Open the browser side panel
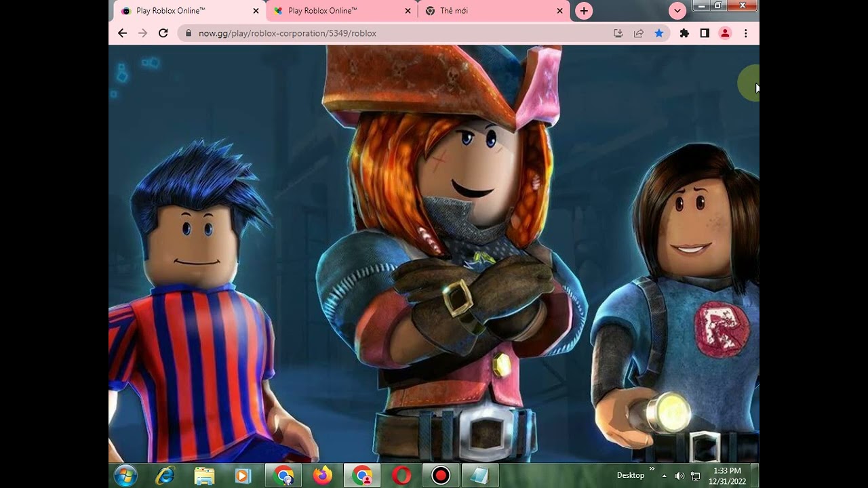This screenshot has width=868, height=488. [x=705, y=33]
